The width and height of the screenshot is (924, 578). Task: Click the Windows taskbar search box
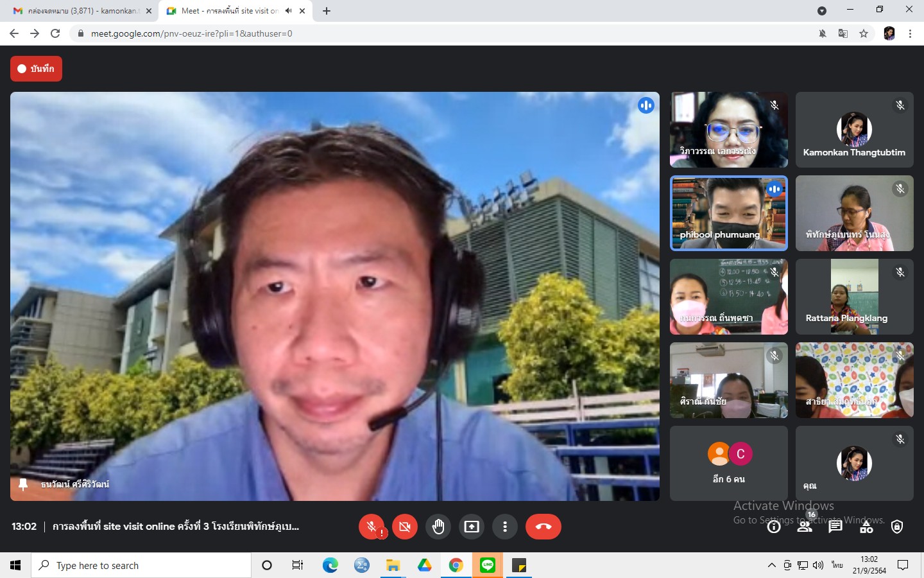point(141,565)
